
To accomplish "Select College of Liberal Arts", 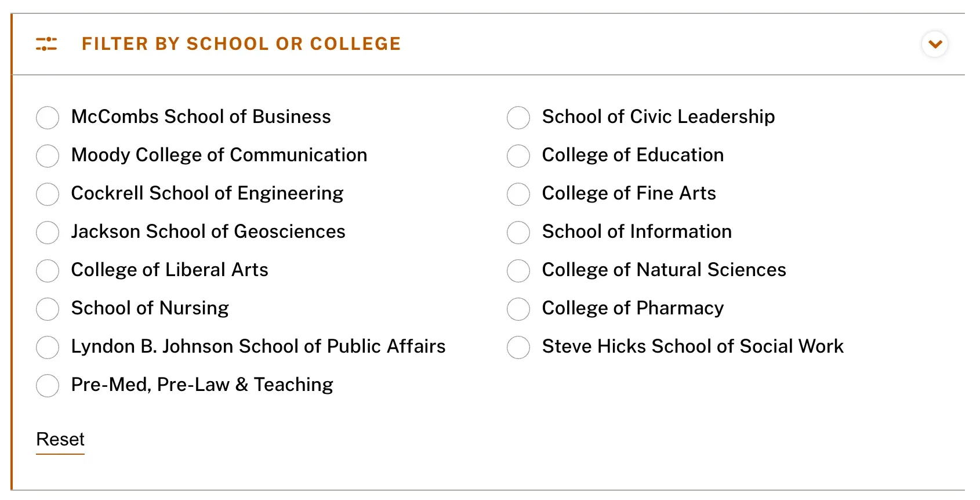I will [x=47, y=270].
